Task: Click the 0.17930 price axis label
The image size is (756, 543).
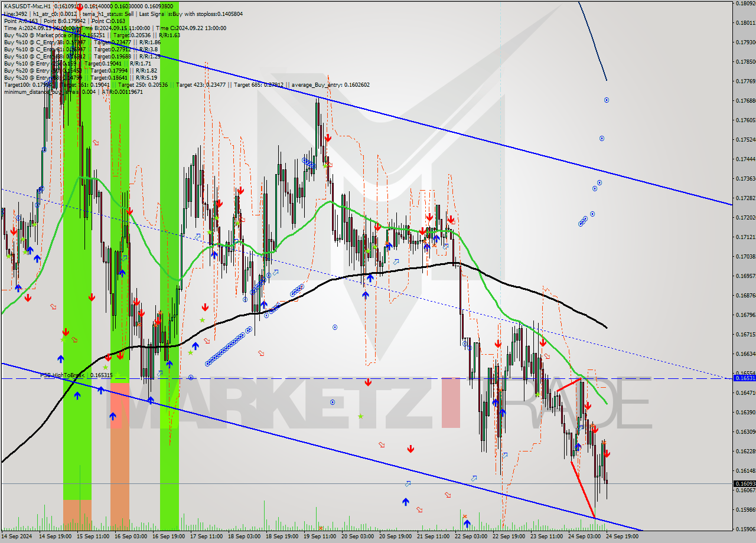Action: pos(745,42)
